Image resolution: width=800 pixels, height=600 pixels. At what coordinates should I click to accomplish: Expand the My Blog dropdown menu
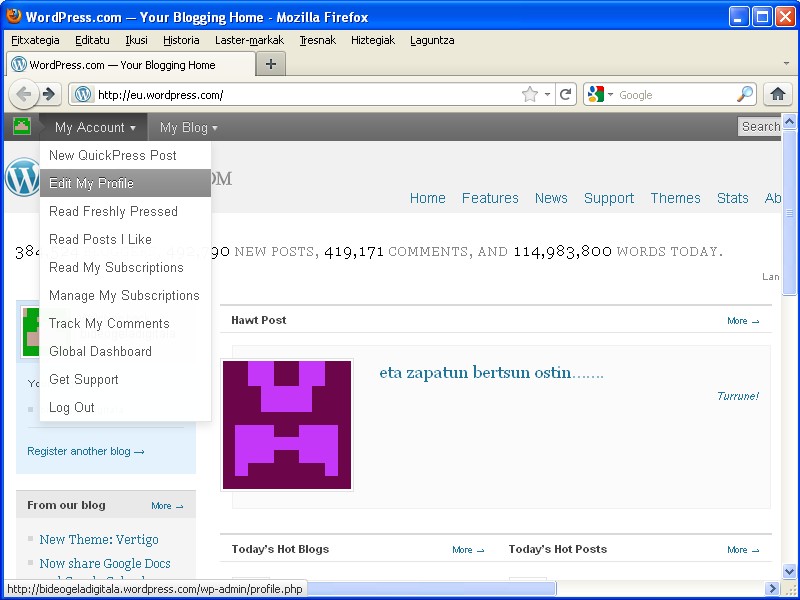coord(188,127)
